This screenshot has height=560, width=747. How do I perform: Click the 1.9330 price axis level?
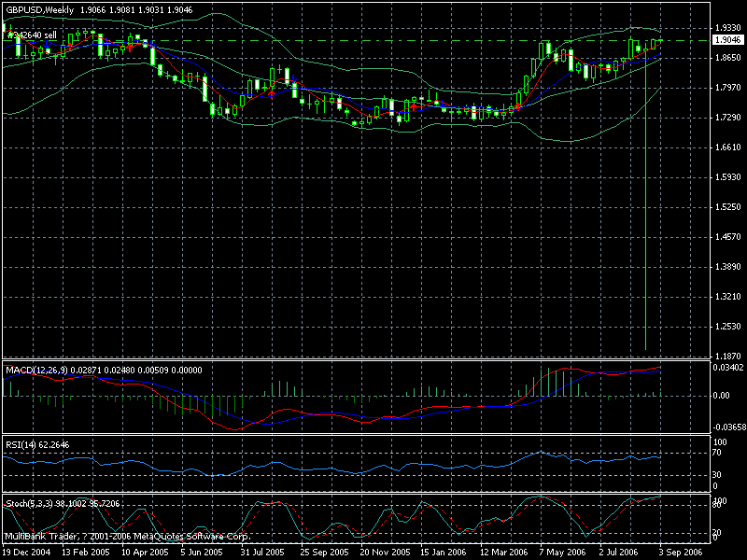point(726,28)
